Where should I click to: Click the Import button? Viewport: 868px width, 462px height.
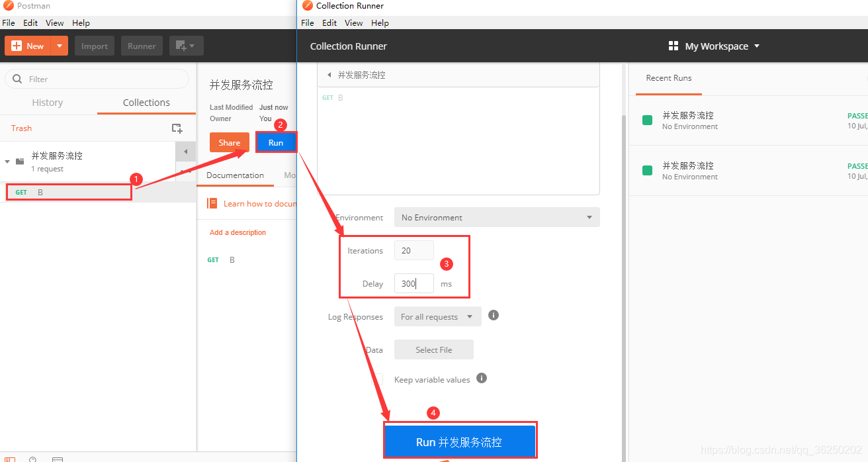tap(95, 46)
